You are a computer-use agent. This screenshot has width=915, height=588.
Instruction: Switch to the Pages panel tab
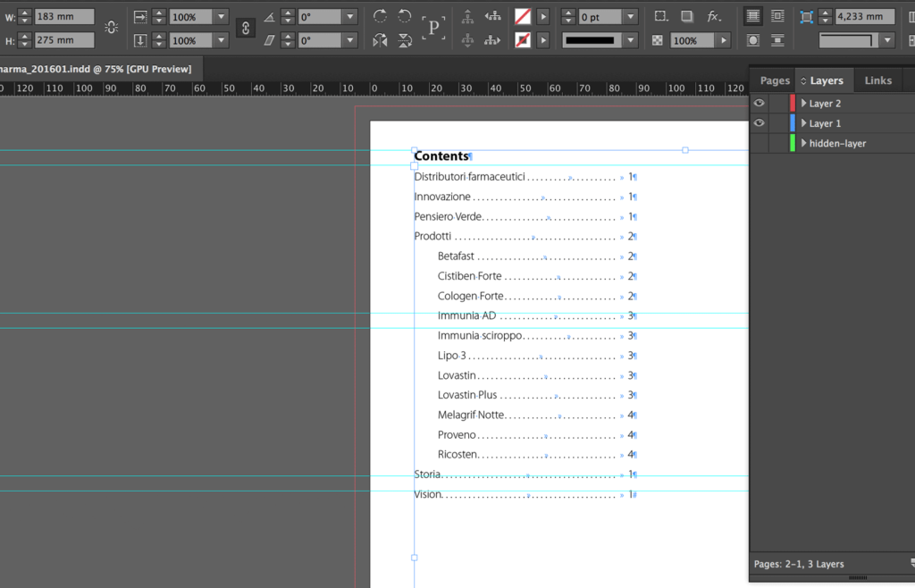(775, 80)
